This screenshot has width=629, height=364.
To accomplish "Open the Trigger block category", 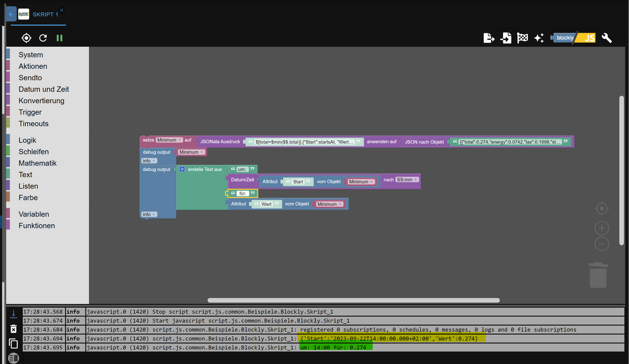I will 30,112.
